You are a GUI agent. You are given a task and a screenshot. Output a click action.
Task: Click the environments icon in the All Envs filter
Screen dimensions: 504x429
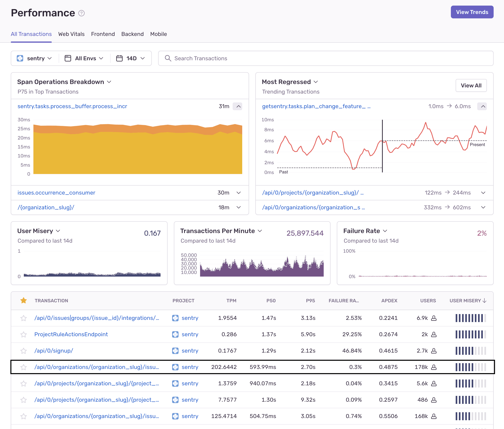[67, 58]
